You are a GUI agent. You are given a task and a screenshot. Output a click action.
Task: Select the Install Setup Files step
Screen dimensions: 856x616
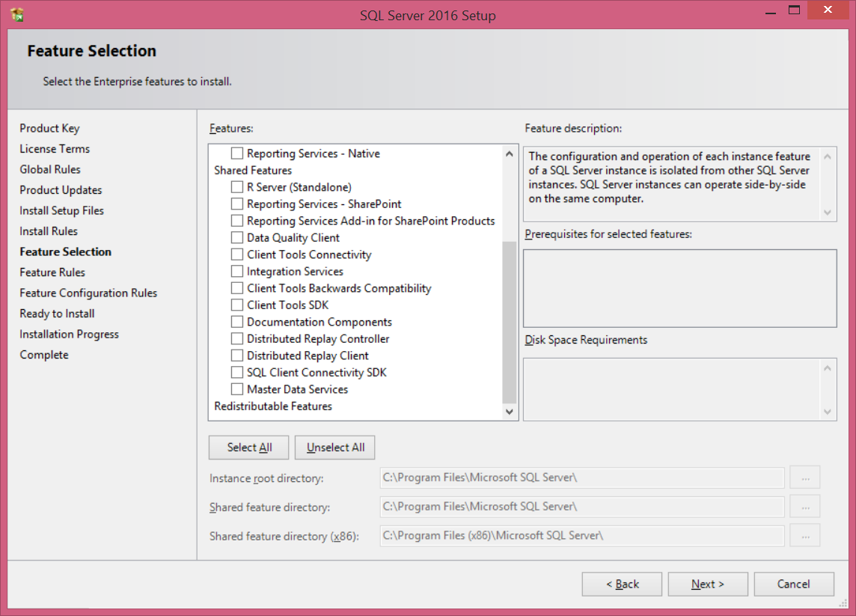[61, 211]
